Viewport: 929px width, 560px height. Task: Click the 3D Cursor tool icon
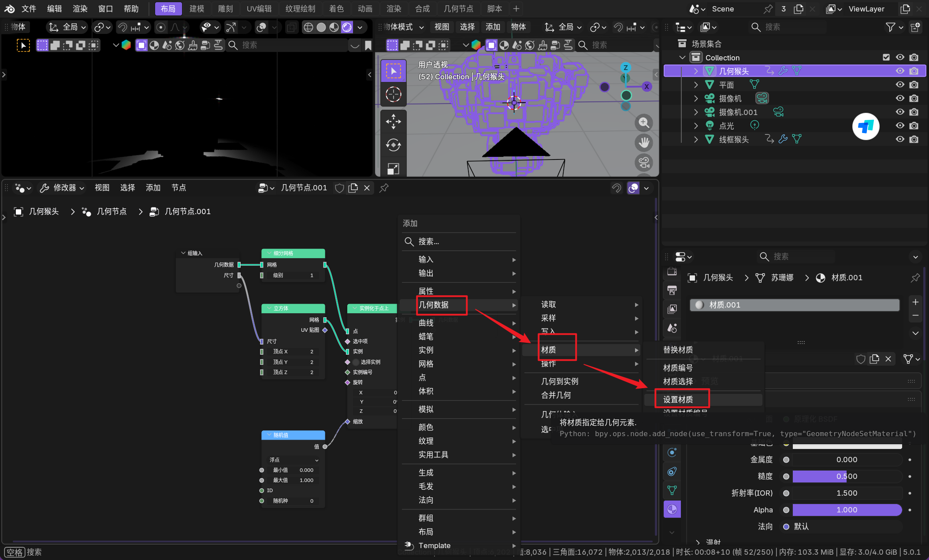(393, 94)
